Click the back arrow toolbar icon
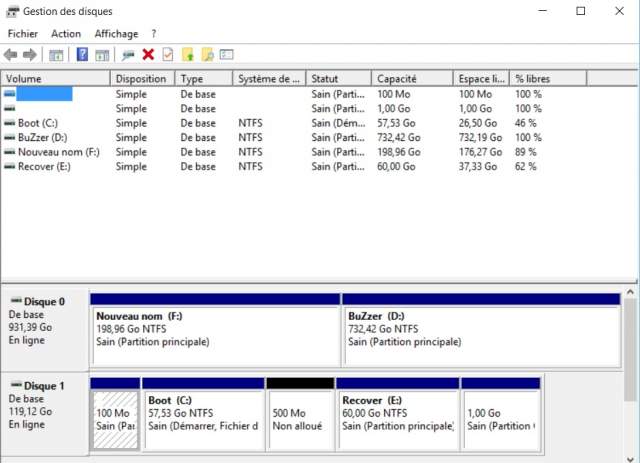Screen dimensions: 640x463 (x=11, y=54)
